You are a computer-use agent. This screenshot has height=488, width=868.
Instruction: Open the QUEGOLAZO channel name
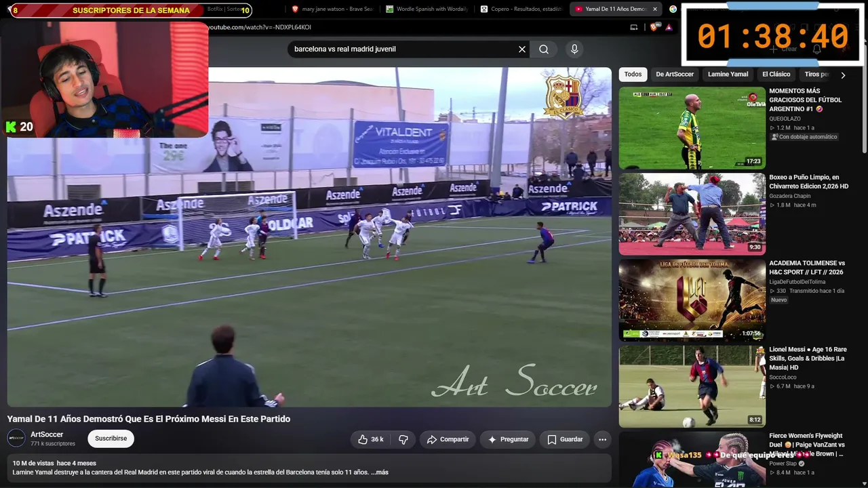(x=785, y=119)
